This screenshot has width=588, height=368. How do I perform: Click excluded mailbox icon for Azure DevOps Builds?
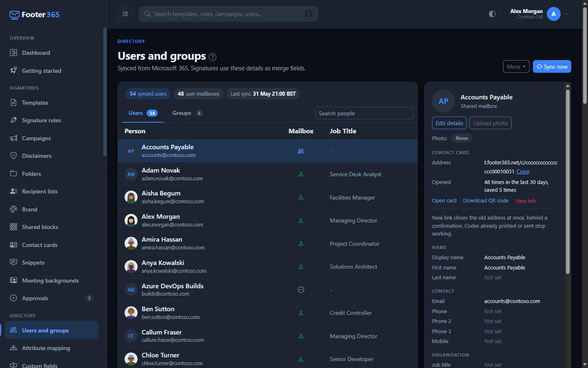point(301,290)
